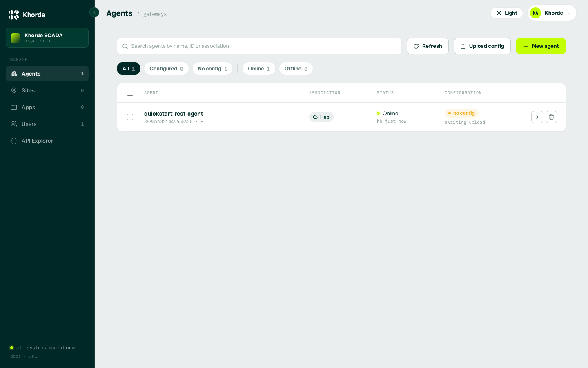This screenshot has width=588, height=368.
Task: Focus the agent search field
Action: (259, 46)
